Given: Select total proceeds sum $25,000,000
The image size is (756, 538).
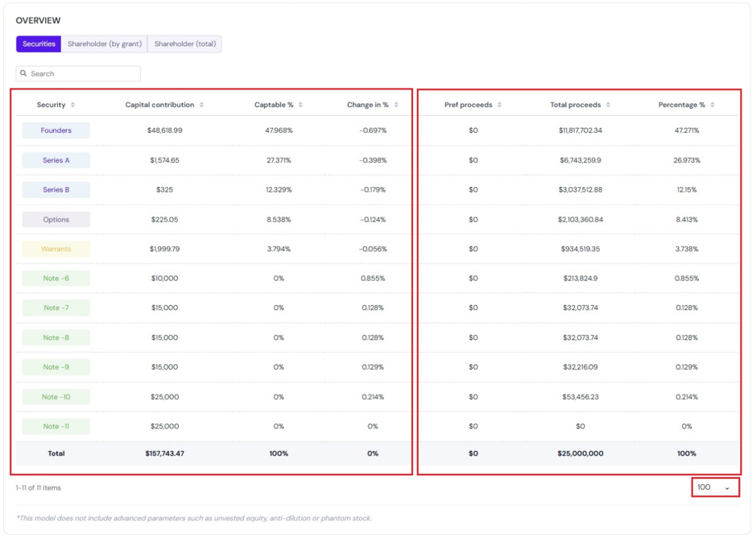Looking at the screenshot, I should point(580,453).
